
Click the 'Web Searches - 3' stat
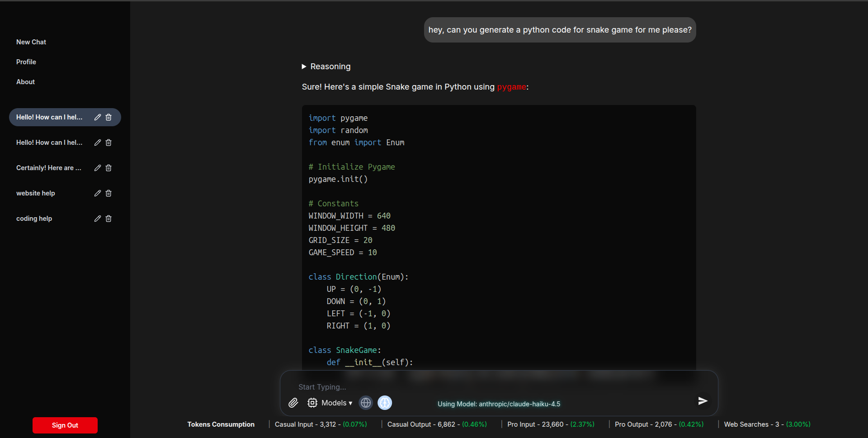767,424
